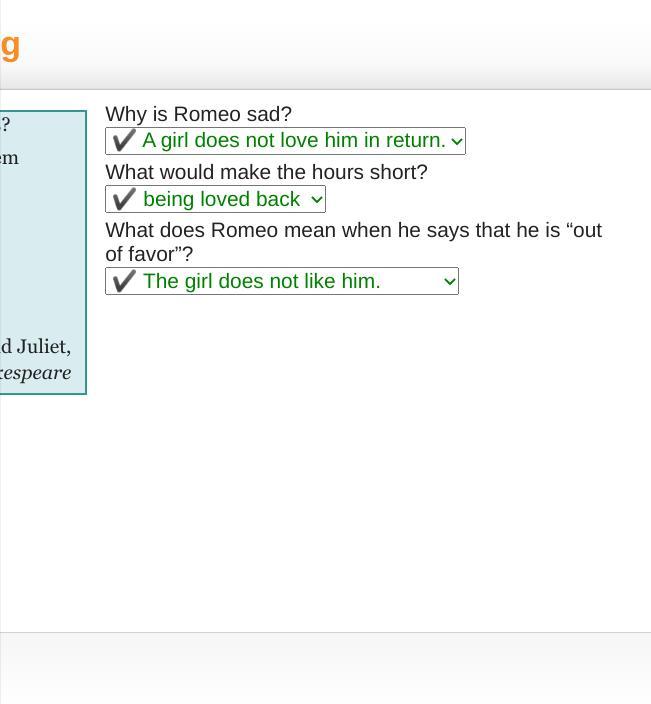Click the "Juliet," text in the passage citation

click(44, 347)
